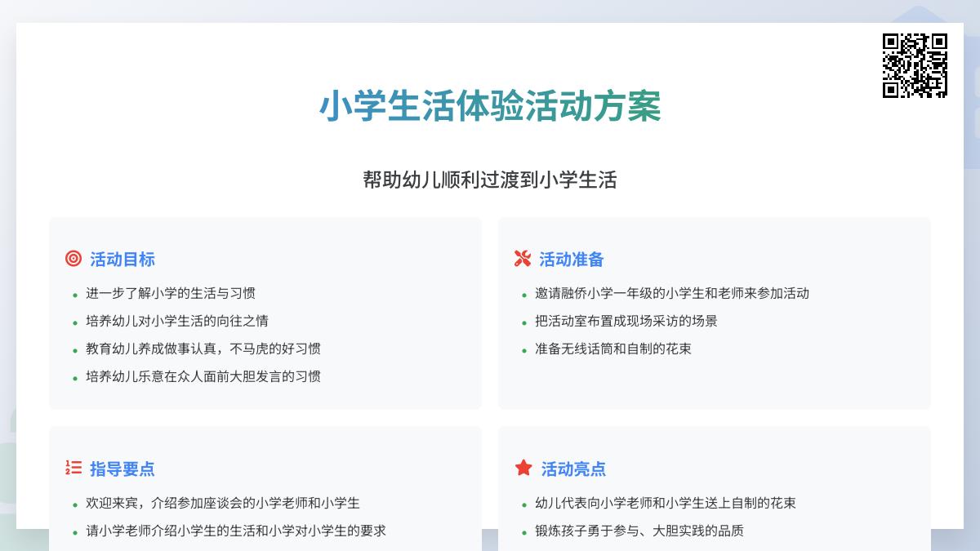980x551 pixels.
Task: Click the line 幼儿代表向小学老师和小学生送上自制的花束
Action: 666,503
